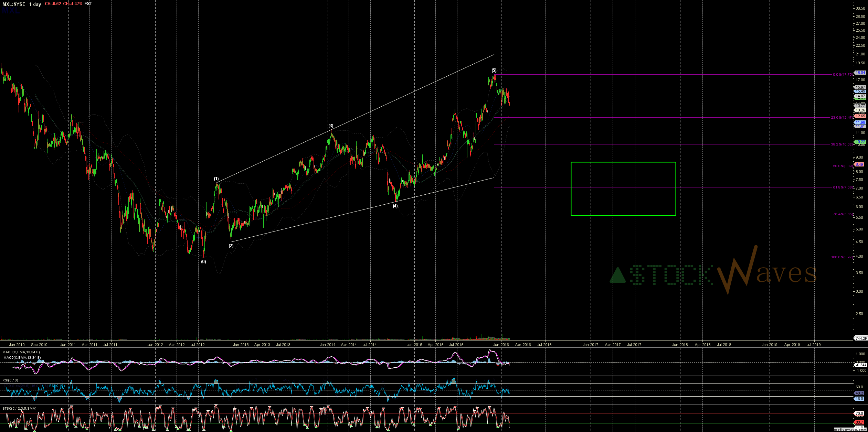The height and width of the screenshot is (432, 868).
Task: Select the wave (4) label
Action: pyautogui.click(x=395, y=206)
